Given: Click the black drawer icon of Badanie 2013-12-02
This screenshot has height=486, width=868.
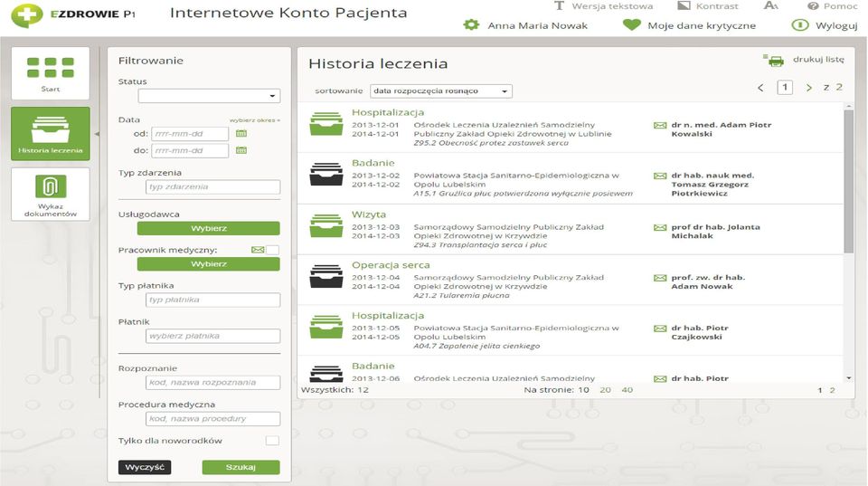Looking at the screenshot, I should [326, 175].
